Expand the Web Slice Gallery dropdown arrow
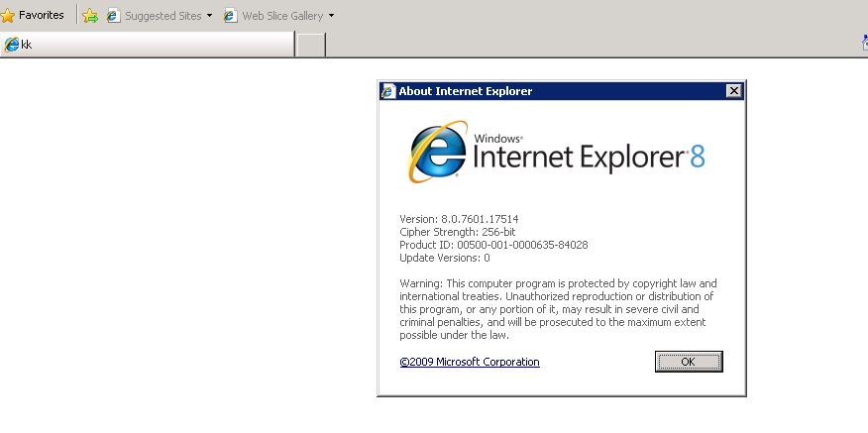Screen dimensions: 868x433 [x=332, y=16]
